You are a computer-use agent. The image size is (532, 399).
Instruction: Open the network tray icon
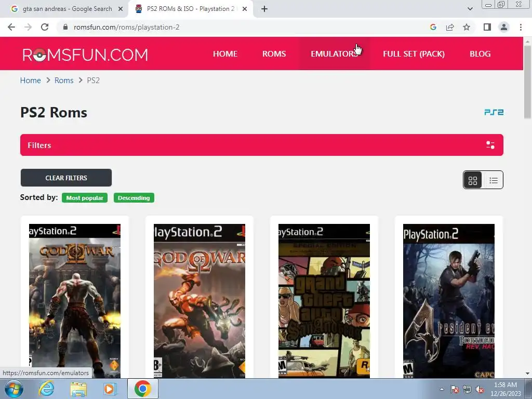pyautogui.click(x=467, y=390)
